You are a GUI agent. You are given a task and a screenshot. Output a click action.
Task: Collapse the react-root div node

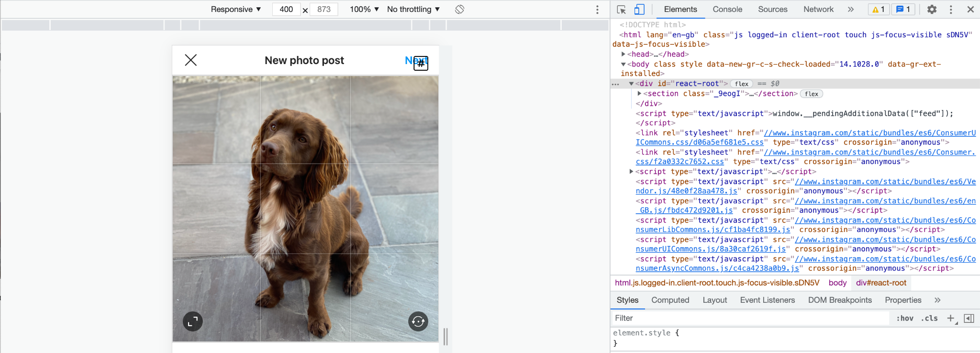pos(632,84)
